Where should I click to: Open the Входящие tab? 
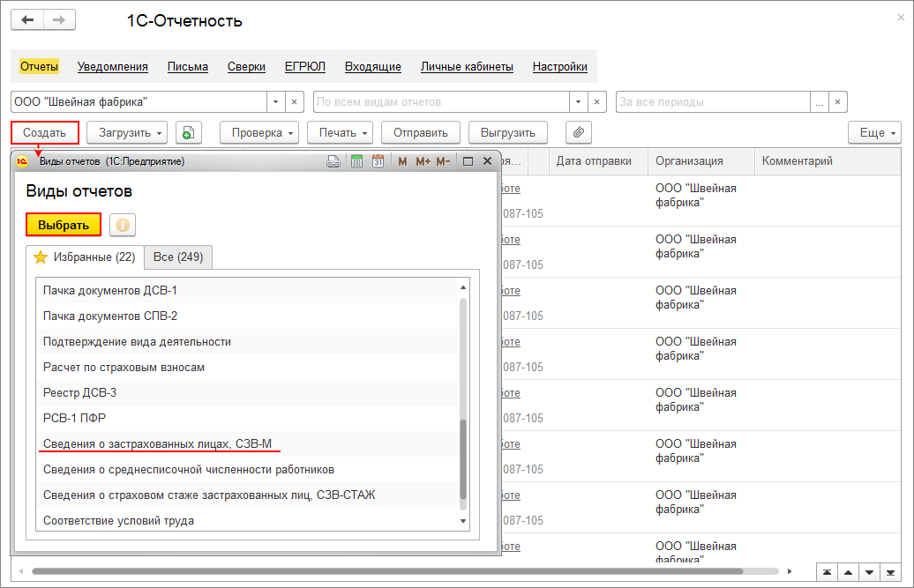373,67
